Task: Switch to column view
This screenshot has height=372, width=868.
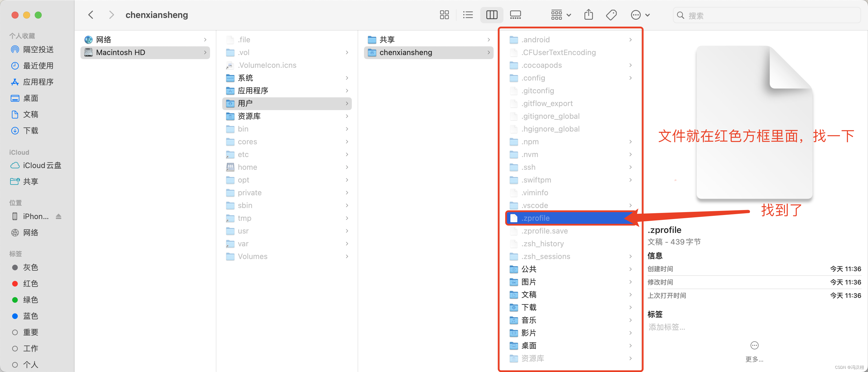Action: 492,15
